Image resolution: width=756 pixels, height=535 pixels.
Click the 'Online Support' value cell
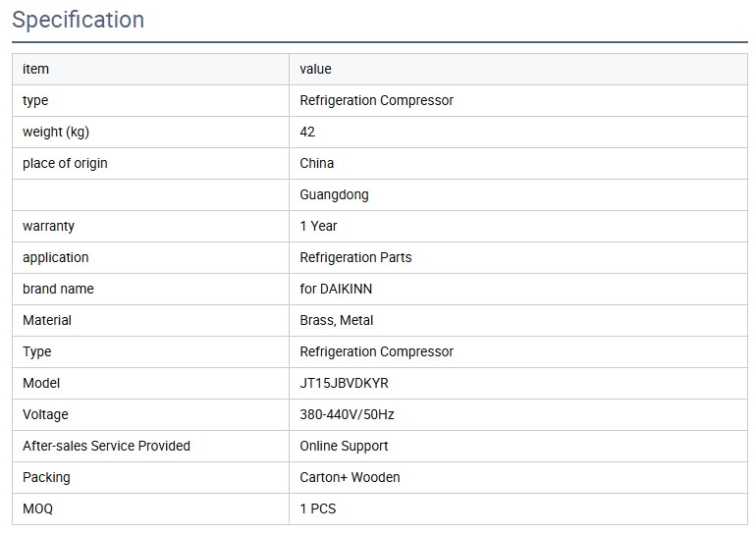click(x=344, y=446)
